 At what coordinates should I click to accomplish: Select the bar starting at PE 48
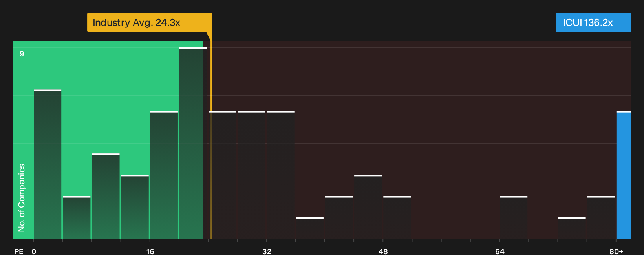397,217
